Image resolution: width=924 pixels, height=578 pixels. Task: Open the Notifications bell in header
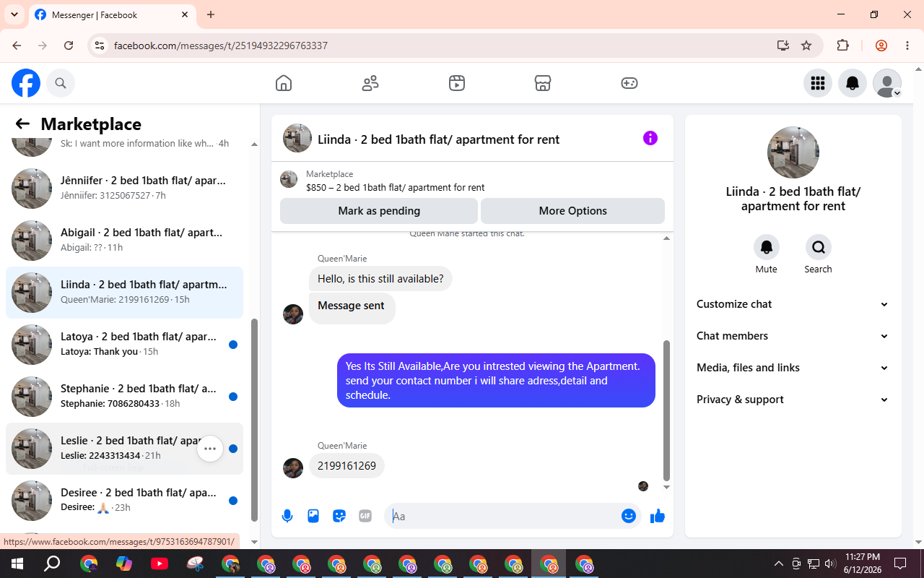[853, 83]
